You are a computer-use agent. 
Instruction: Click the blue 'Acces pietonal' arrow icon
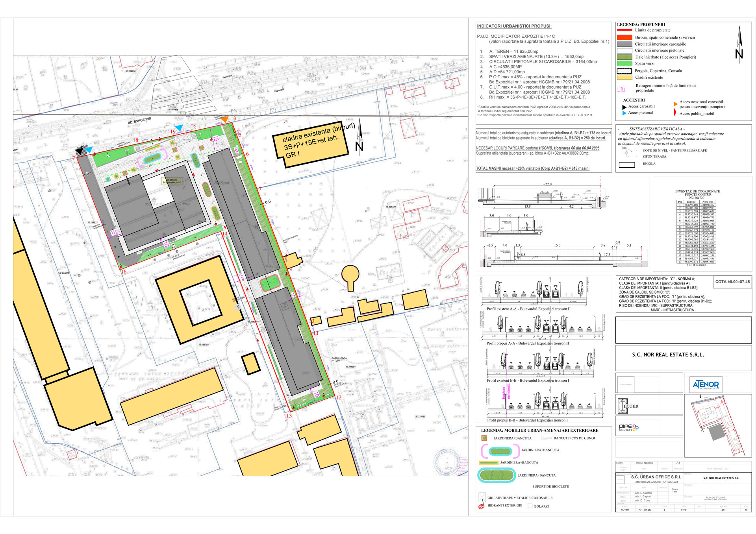(624, 113)
